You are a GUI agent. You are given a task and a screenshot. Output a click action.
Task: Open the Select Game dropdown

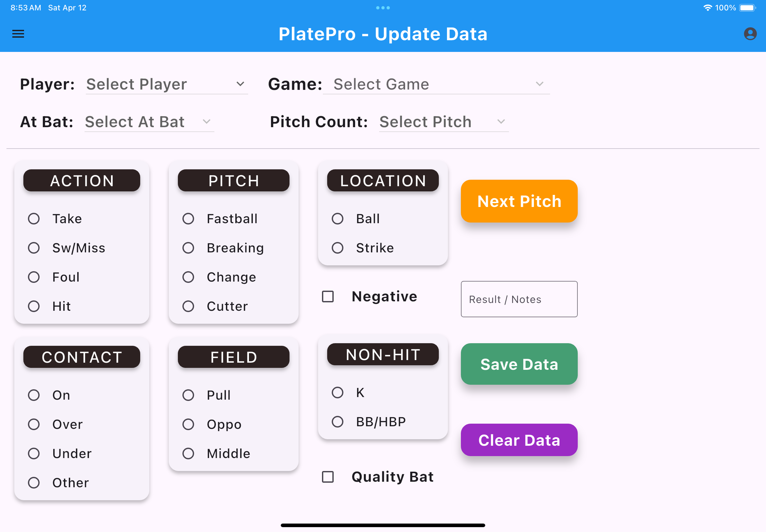(x=436, y=84)
